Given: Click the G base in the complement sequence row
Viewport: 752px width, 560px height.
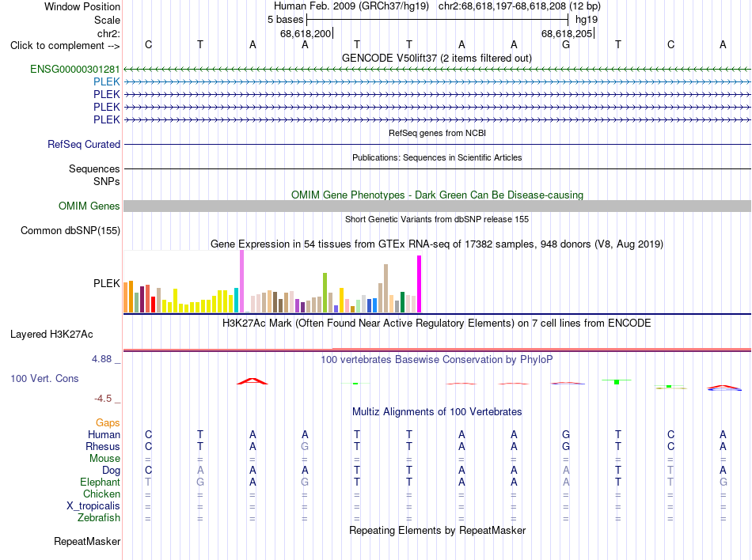Looking at the screenshot, I should (x=566, y=44).
